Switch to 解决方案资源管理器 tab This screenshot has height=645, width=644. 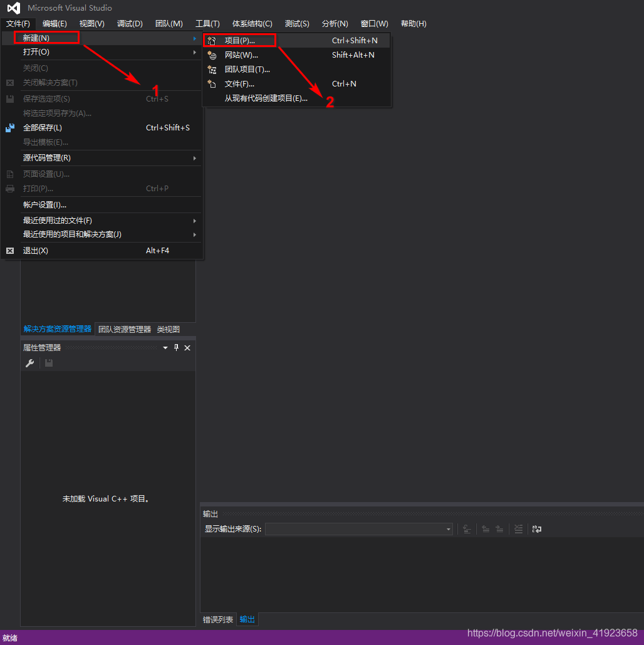coord(58,329)
